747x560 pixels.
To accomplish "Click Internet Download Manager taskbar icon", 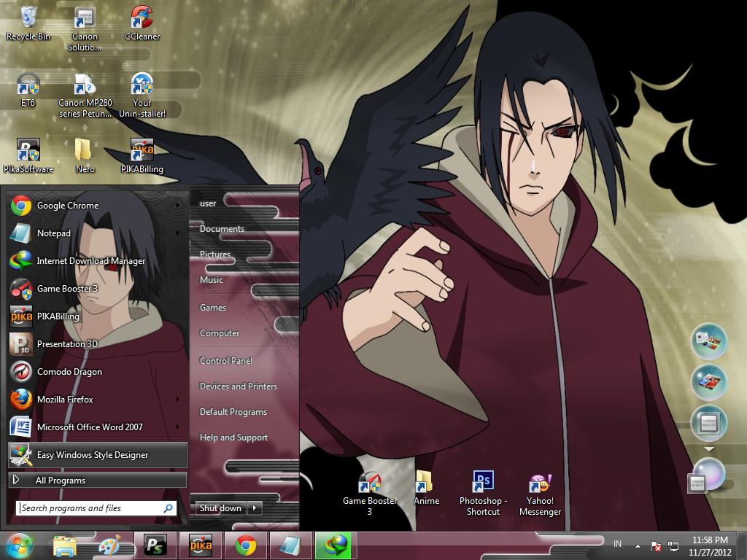I will 337,545.
